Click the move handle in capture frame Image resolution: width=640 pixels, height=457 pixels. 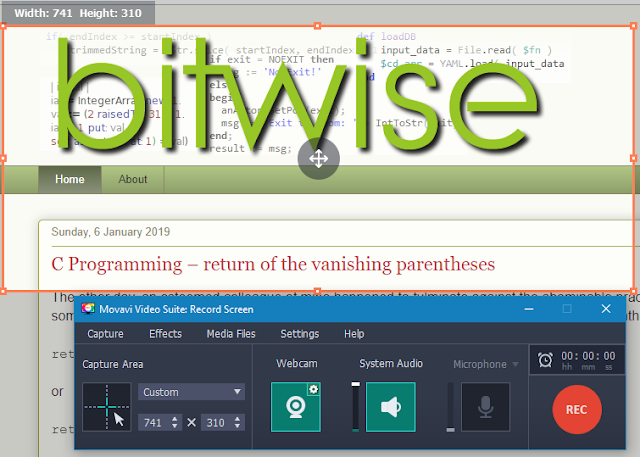(x=318, y=158)
